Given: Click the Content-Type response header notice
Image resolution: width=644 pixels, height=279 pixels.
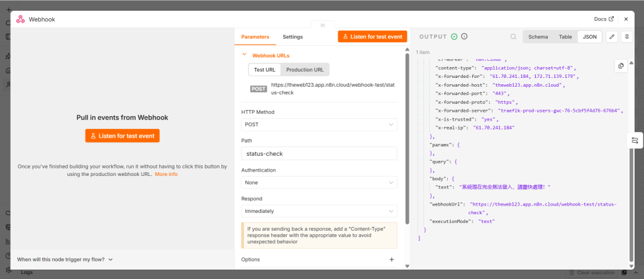Looking at the screenshot, I should (x=319, y=235).
